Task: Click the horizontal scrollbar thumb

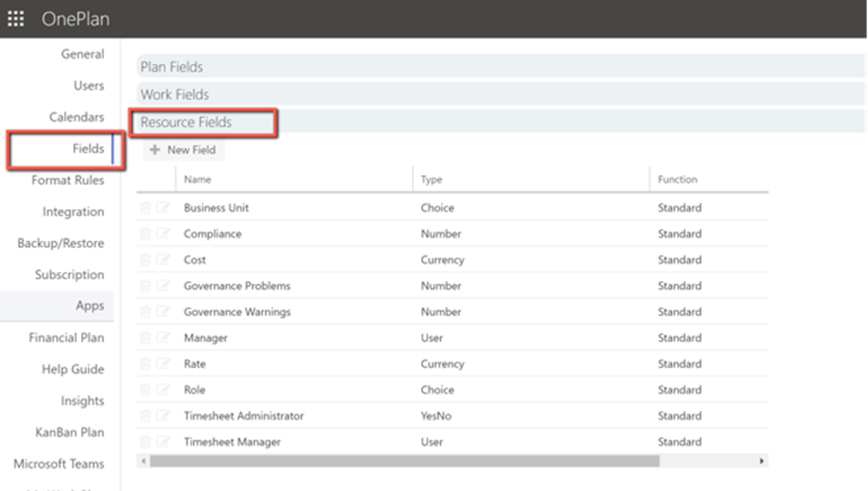Action: point(405,461)
